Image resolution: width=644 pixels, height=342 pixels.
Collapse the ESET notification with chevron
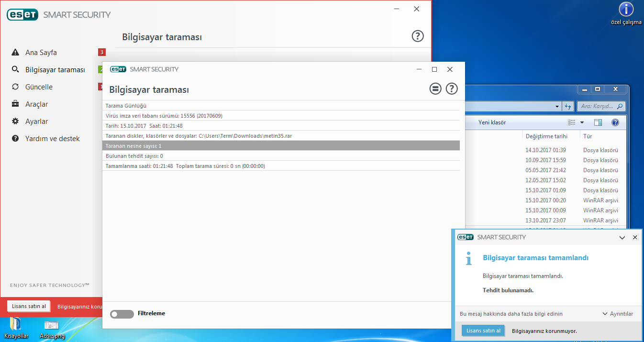tap(622, 237)
